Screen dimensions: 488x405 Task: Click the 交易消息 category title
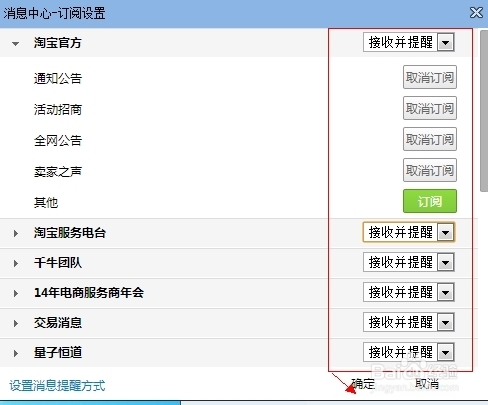(x=58, y=323)
